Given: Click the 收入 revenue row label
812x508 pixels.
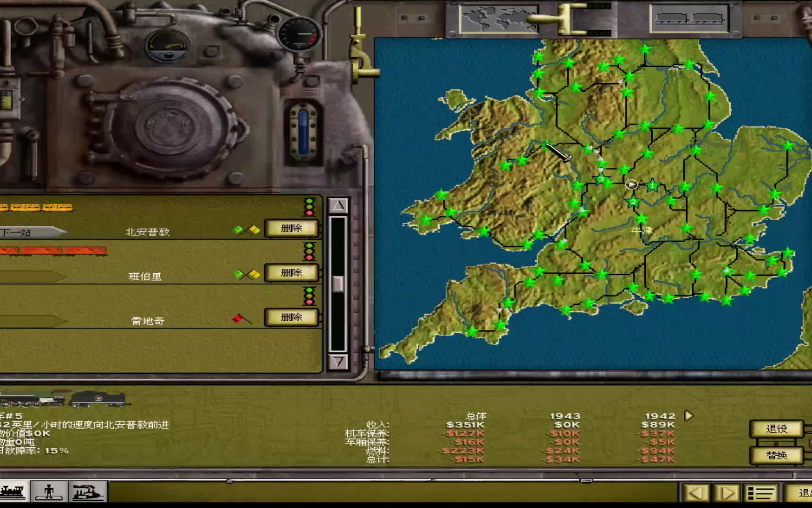Looking at the screenshot, I should [377, 425].
